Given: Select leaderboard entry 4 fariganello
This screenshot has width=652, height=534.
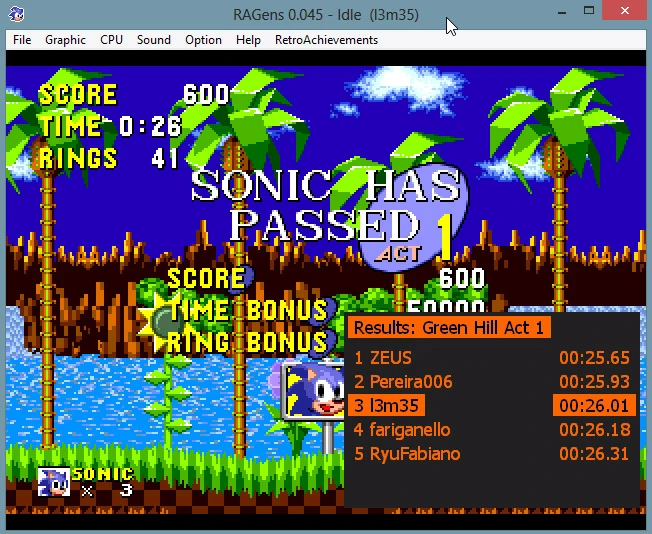Looking at the screenshot, I should coord(402,430).
